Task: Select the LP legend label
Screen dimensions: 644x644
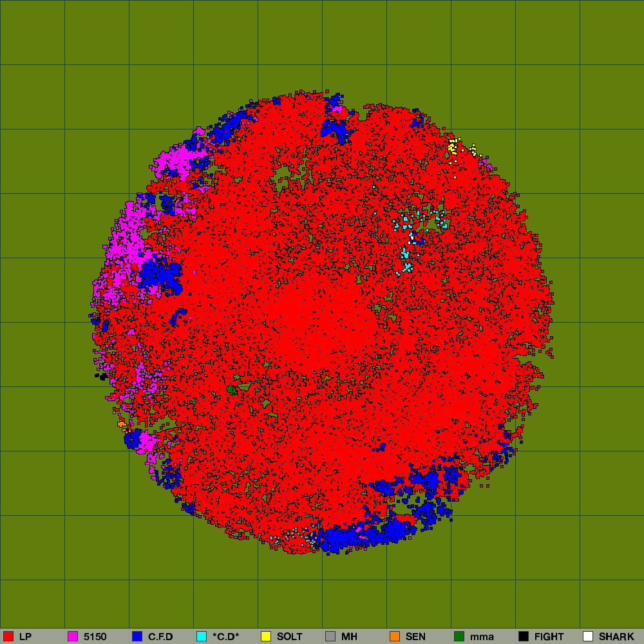Action: (25, 637)
